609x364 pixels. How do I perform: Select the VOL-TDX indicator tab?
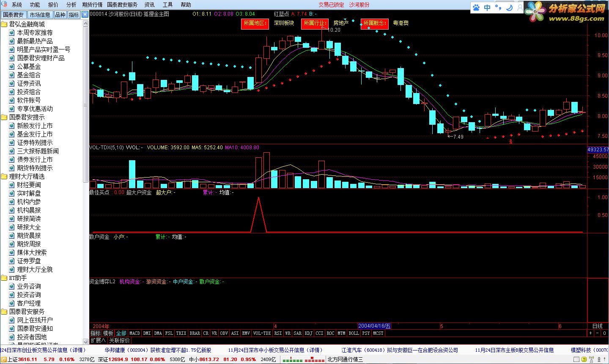262,333
